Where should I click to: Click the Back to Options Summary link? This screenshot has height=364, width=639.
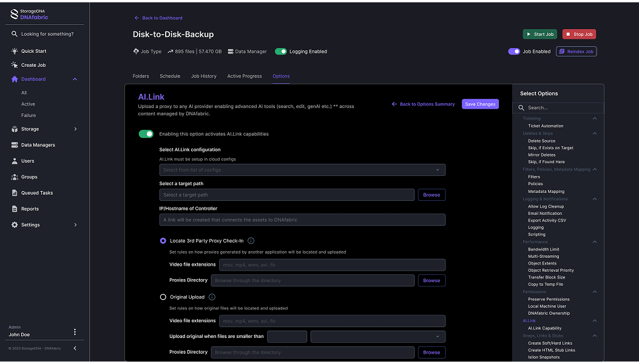point(423,104)
